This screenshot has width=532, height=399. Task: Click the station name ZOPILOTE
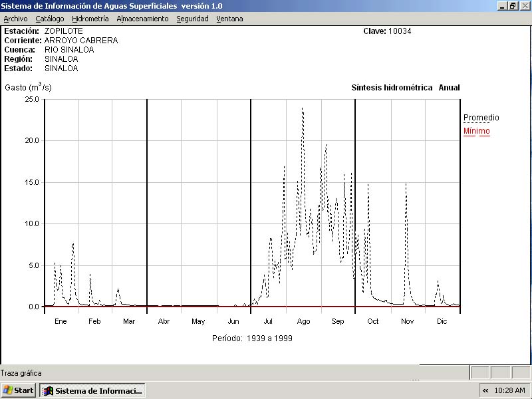point(63,31)
